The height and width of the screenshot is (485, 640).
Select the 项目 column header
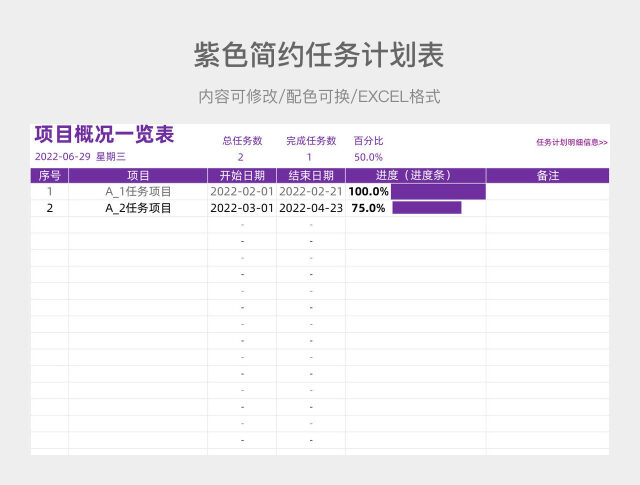138,175
